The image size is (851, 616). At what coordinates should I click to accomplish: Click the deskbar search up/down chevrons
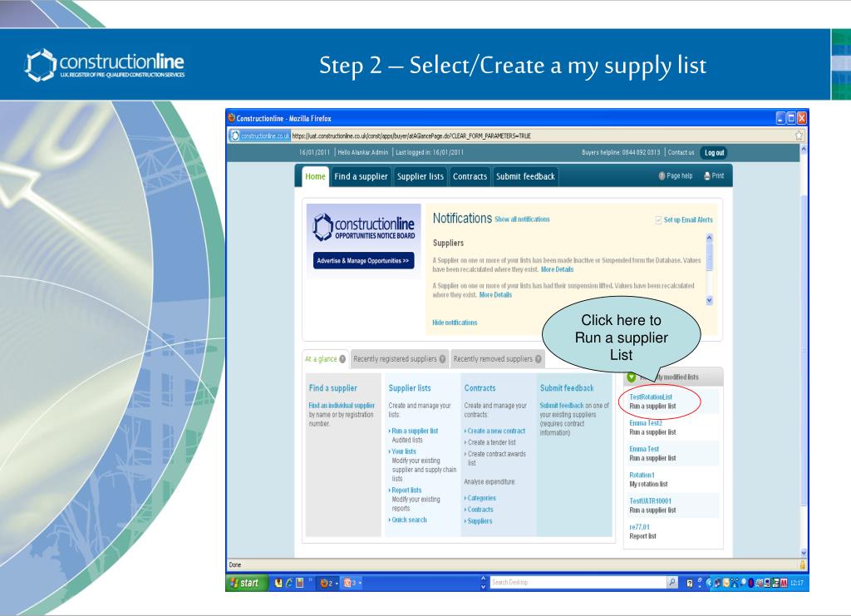tap(483, 583)
